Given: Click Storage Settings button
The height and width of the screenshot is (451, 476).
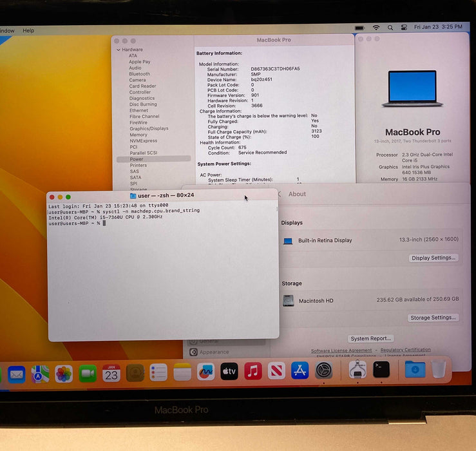Looking at the screenshot, I should [x=433, y=318].
